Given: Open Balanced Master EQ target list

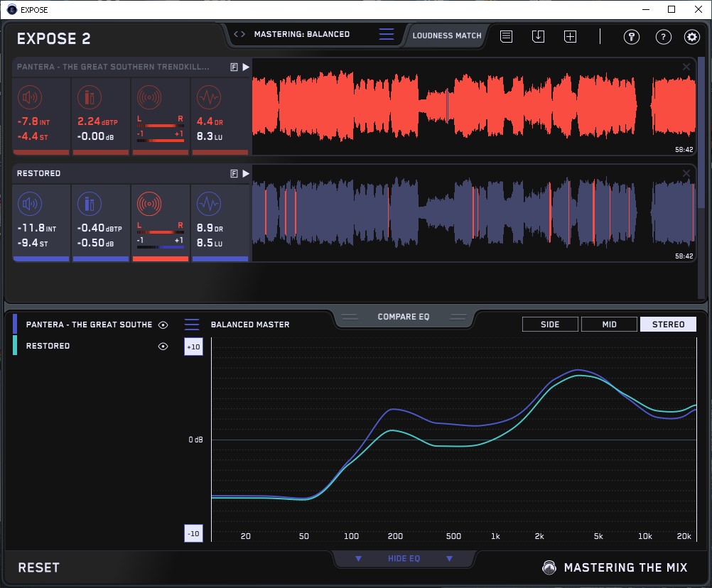Looking at the screenshot, I should coord(192,325).
